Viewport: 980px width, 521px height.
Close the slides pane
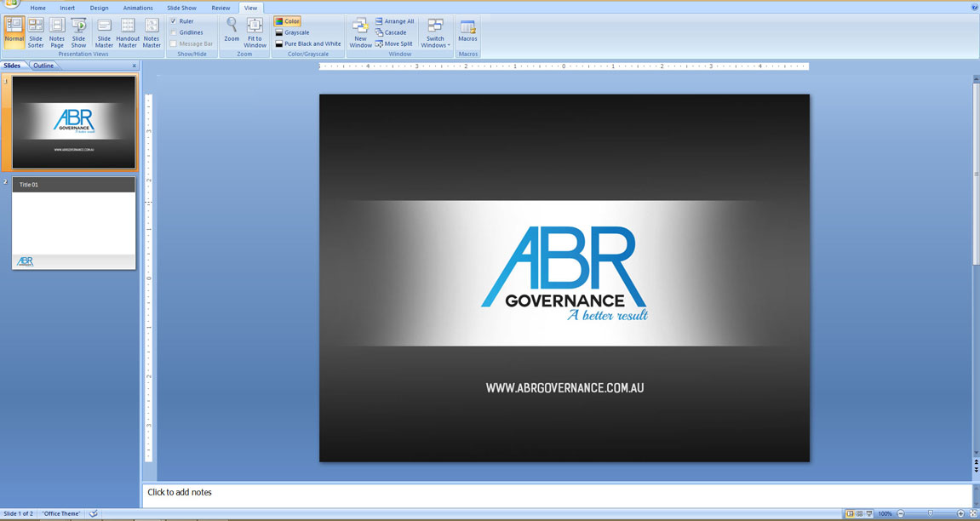pyautogui.click(x=134, y=66)
